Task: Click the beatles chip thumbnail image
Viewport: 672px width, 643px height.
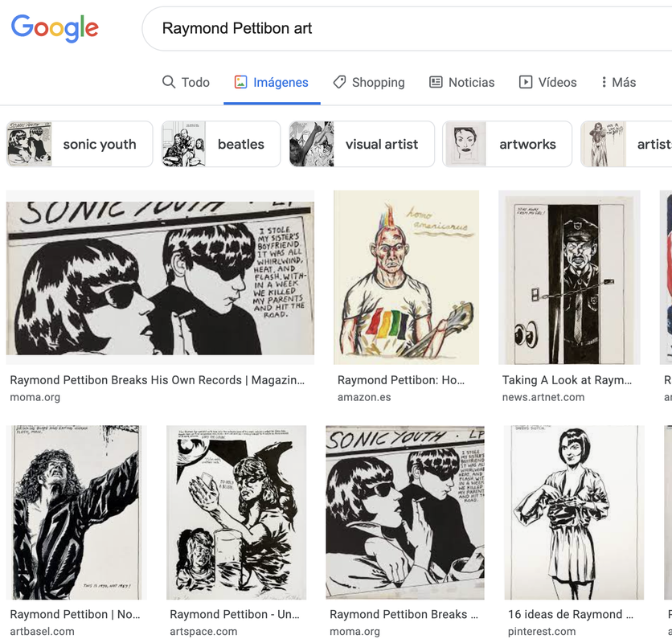Action: pyautogui.click(x=184, y=144)
